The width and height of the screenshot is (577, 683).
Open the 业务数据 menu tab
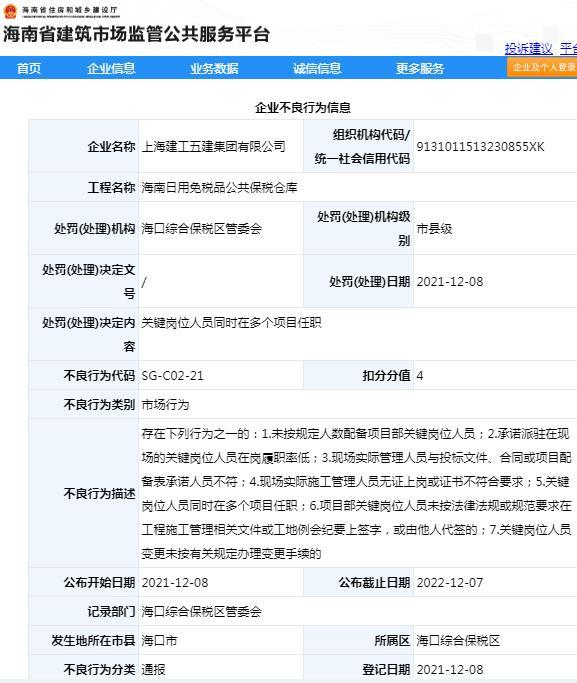coord(214,68)
